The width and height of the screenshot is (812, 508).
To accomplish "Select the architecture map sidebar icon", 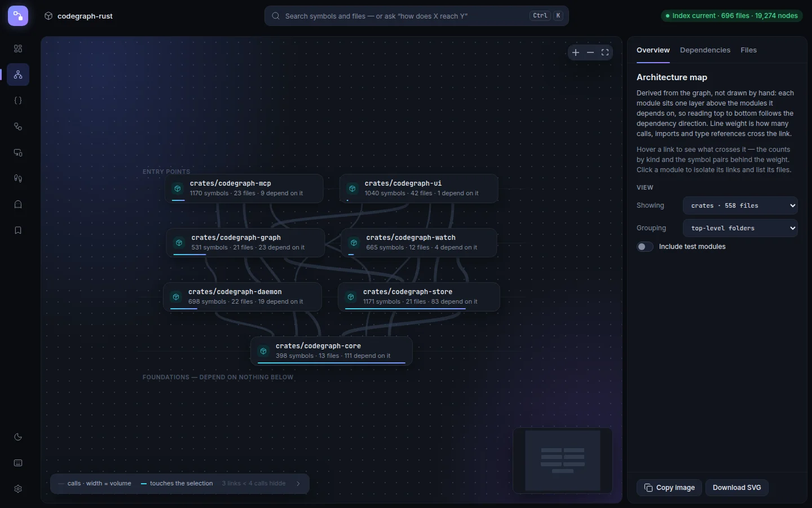I will (x=18, y=75).
